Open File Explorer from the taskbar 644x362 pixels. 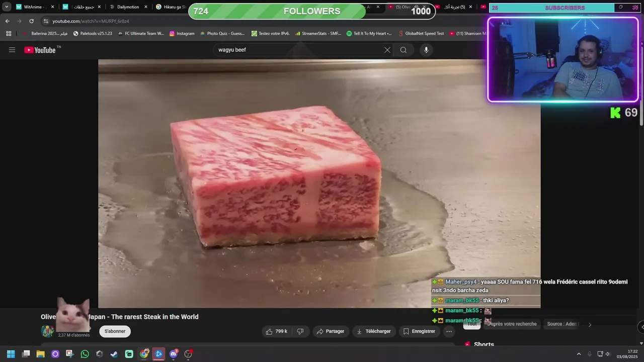pyautogui.click(x=40, y=354)
